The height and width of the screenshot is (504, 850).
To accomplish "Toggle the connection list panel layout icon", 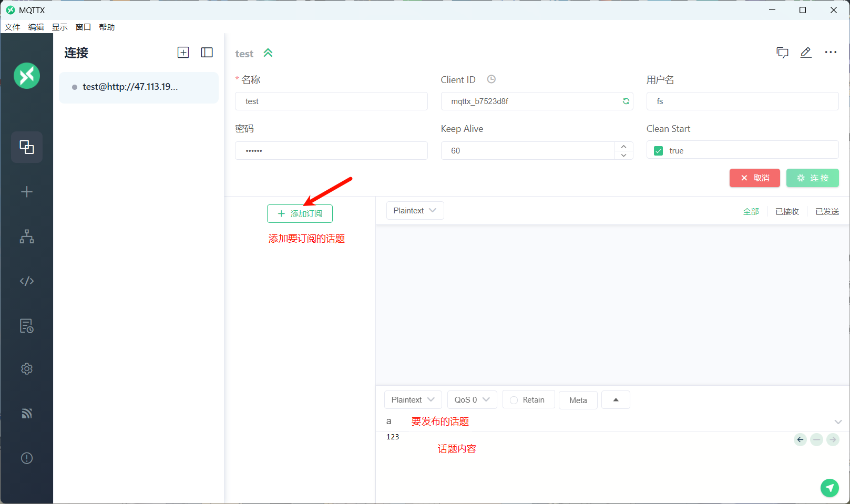I will [x=207, y=53].
